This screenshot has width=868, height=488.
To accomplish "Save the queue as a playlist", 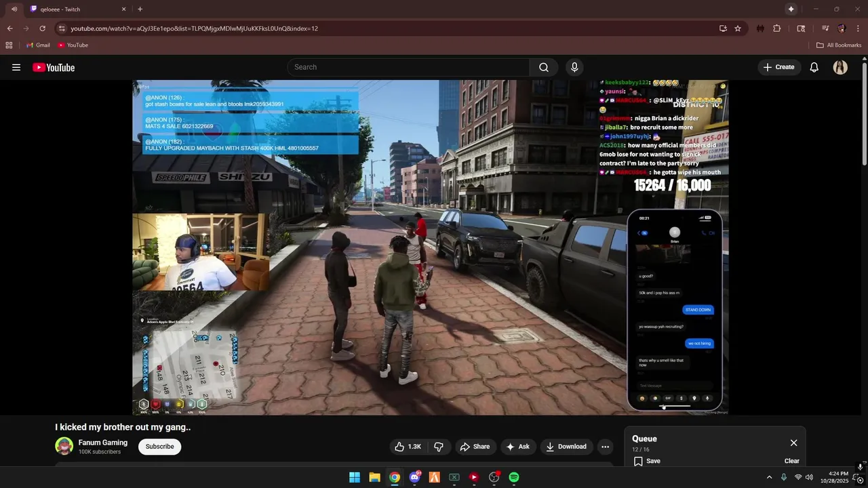I will tap(647, 461).
